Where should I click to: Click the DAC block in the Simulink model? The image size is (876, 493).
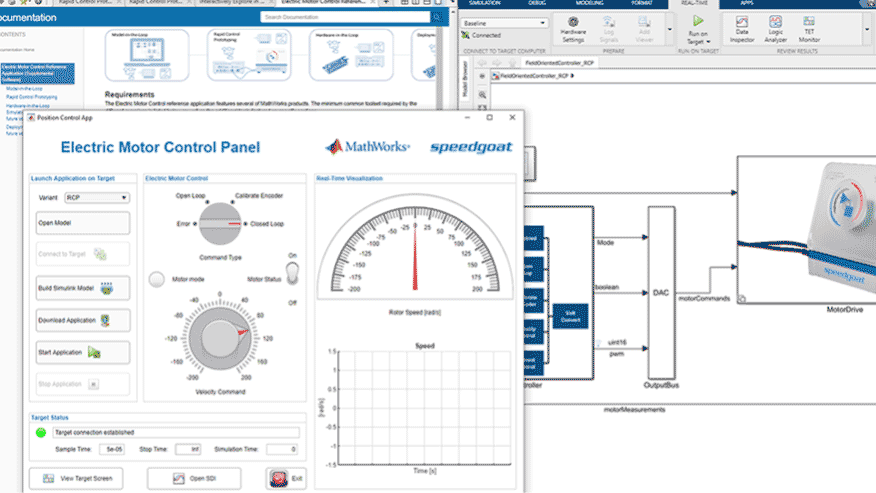[661, 293]
